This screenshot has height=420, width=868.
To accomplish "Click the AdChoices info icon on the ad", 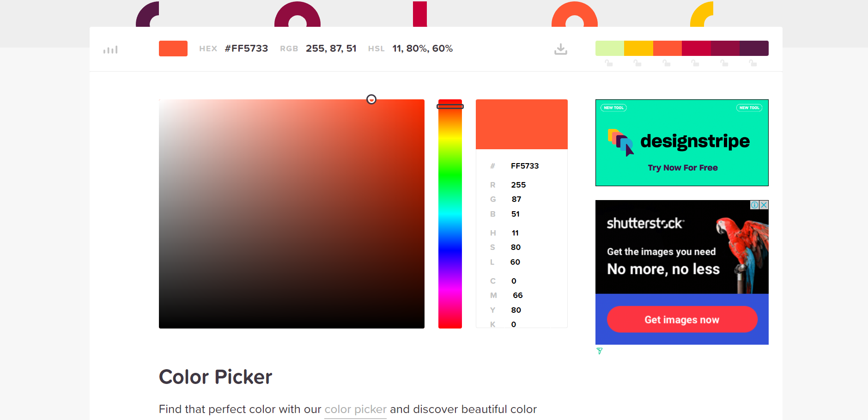I will point(754,205).
